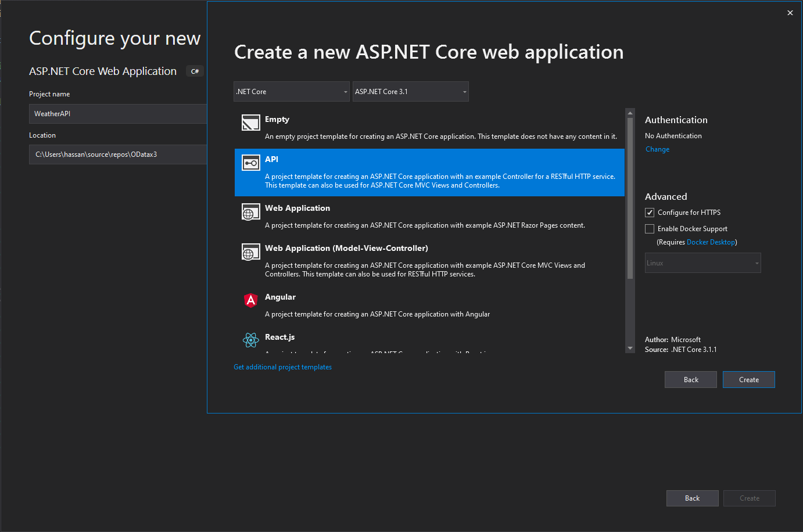Select the Empty template title

[277, 119]
